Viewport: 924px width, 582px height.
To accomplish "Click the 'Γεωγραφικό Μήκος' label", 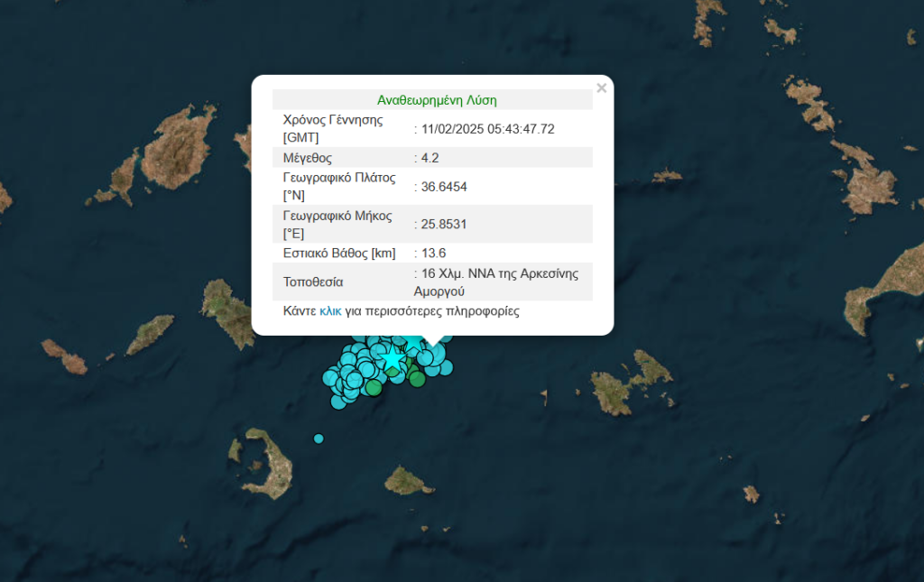I will 337,216.
